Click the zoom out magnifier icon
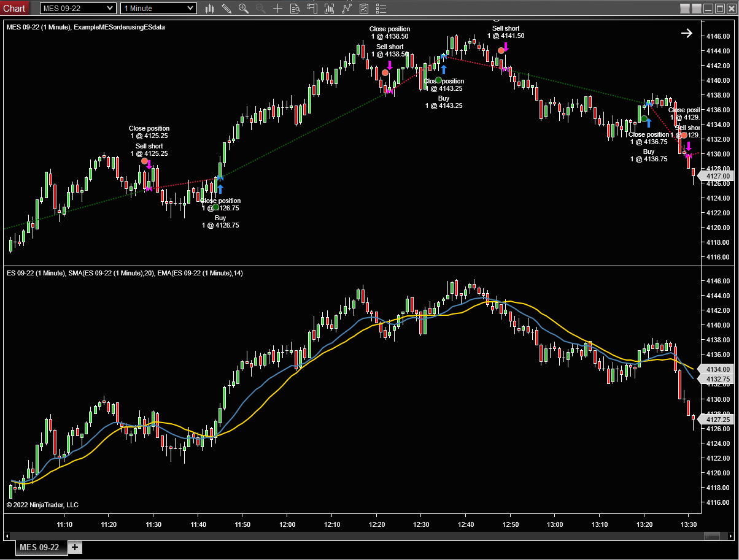The width and height of the screenshot is (739, 560). click(x=261, y=8)
